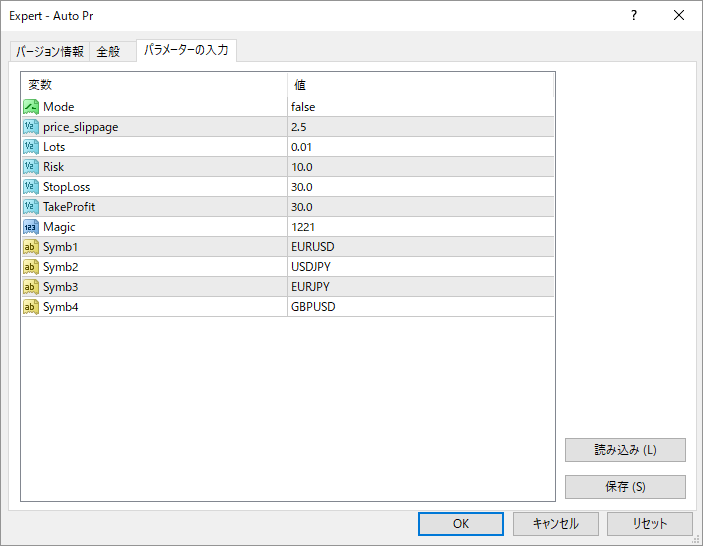Screen dimensions: 703x546
Task: Click the StopLoss parameter icon
Action: point(31,187)
